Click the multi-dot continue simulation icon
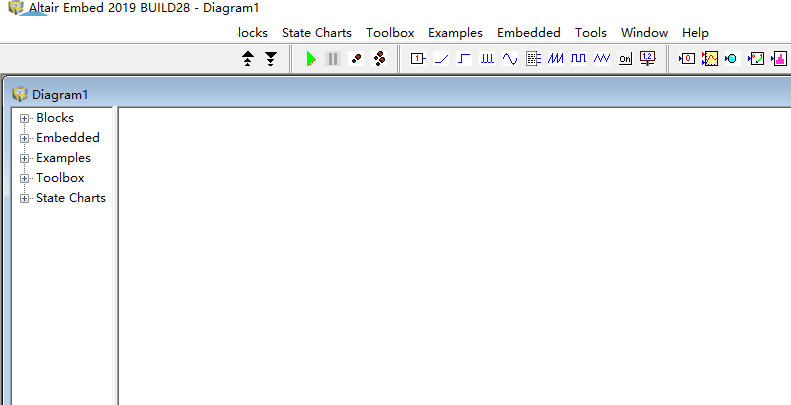Screen dimensions: 791x405 click(x=379, y=59)
